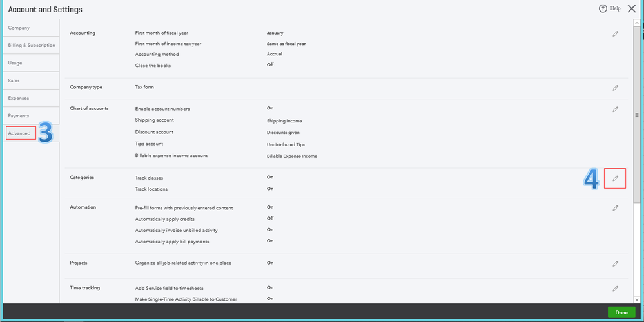Image resolution: width=644 pixels, height=322 pixels.
Task: Open Help with the question mark icon
Action: 603,8
